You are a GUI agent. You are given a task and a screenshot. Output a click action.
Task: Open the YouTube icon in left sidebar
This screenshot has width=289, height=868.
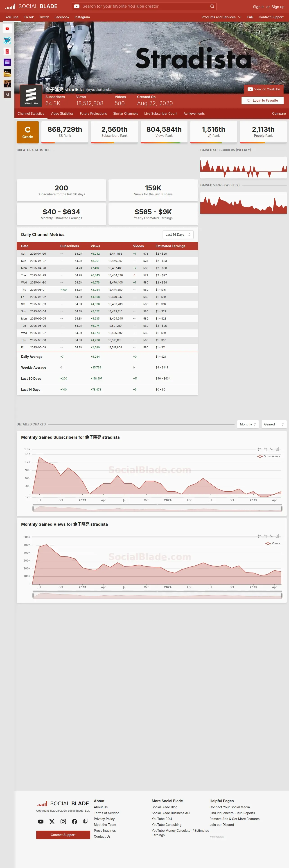click(7, 29)
